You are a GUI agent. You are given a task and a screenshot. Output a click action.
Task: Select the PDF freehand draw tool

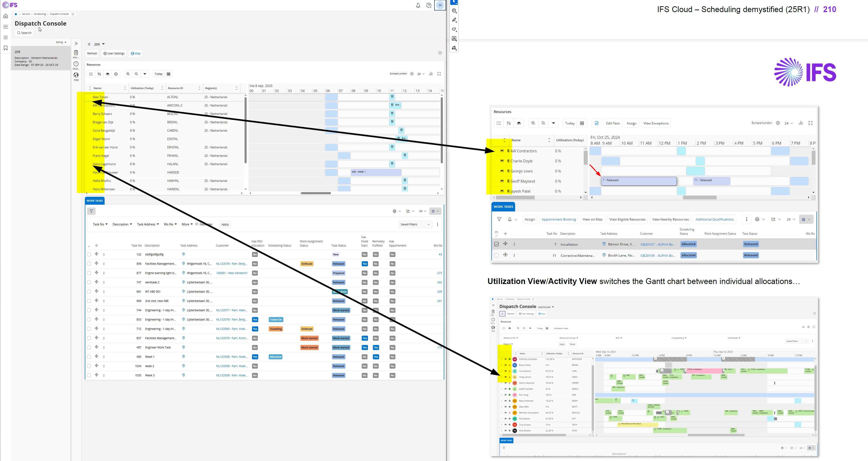click(x=454, y=29)
